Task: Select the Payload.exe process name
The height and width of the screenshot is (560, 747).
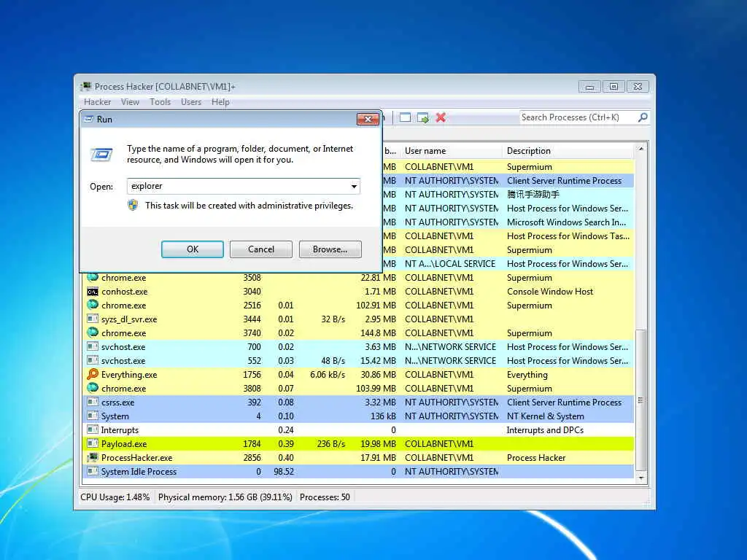Action: [124, 444]
